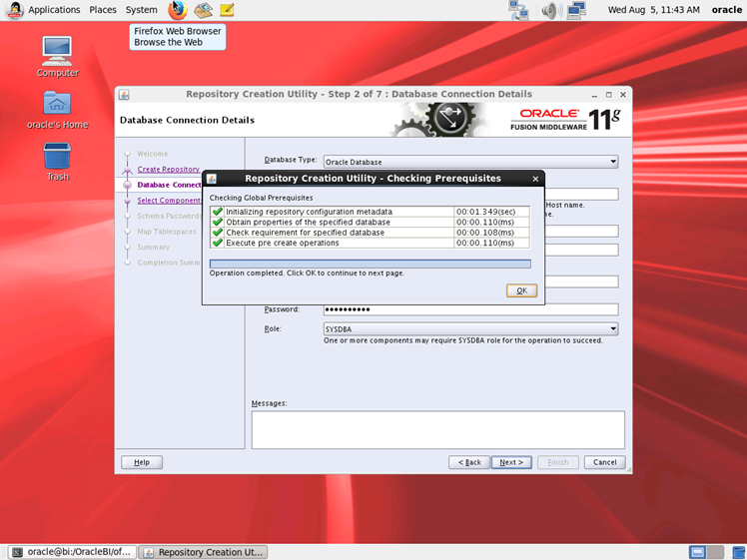
Task: Launch the mail client icon in top panel
Action: (x=203, y=10)
